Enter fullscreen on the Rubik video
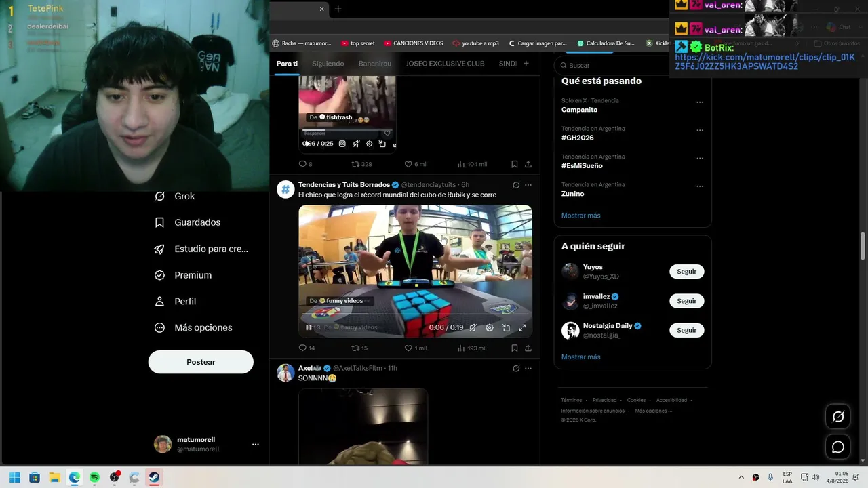 pyautogui.click(x=522, y=327)
